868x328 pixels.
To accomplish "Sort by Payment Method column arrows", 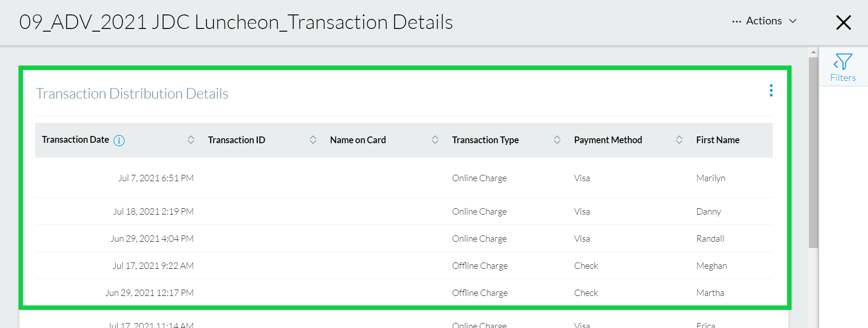I will [679, 140].
